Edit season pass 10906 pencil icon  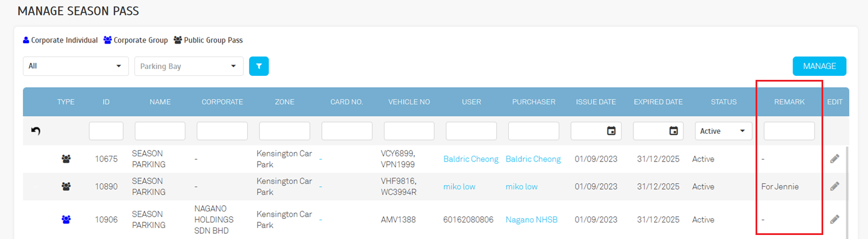[x=835, y=219]
